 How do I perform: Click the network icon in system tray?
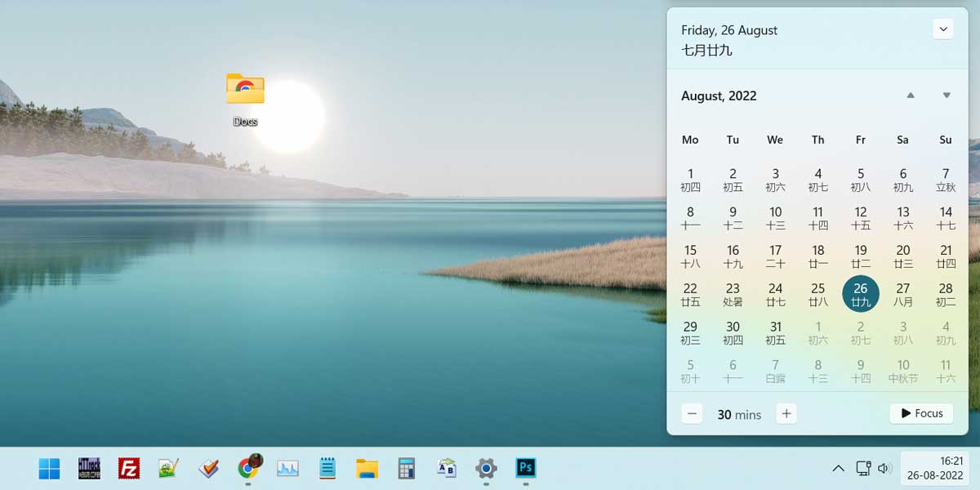(x=862, y=468)
